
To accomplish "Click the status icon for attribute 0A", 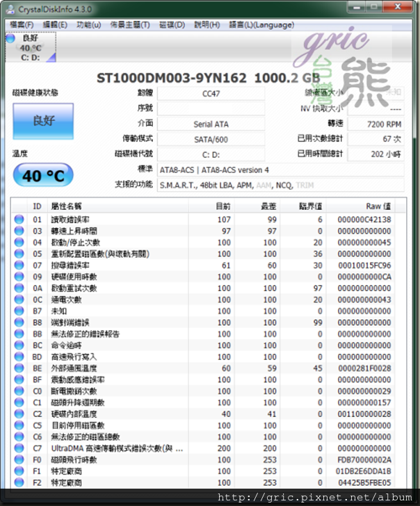I will (x=19, y=288).
